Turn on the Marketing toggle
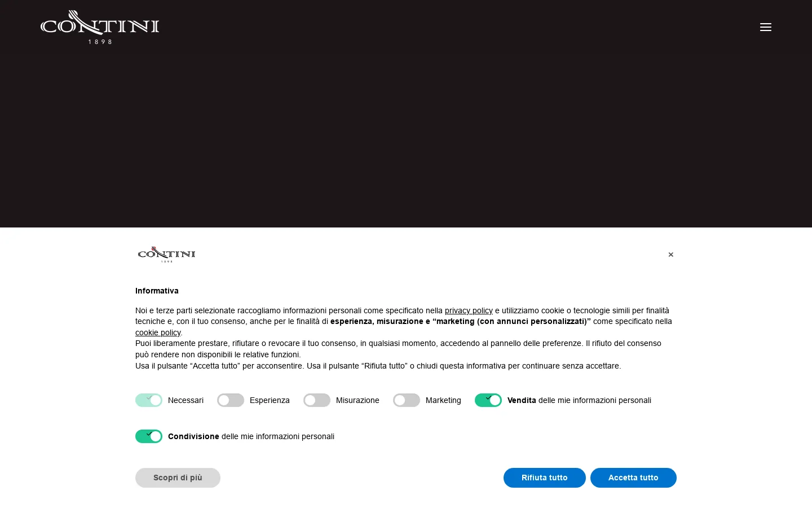This screenshot has height=508, width=812. [x=407, y=400]
